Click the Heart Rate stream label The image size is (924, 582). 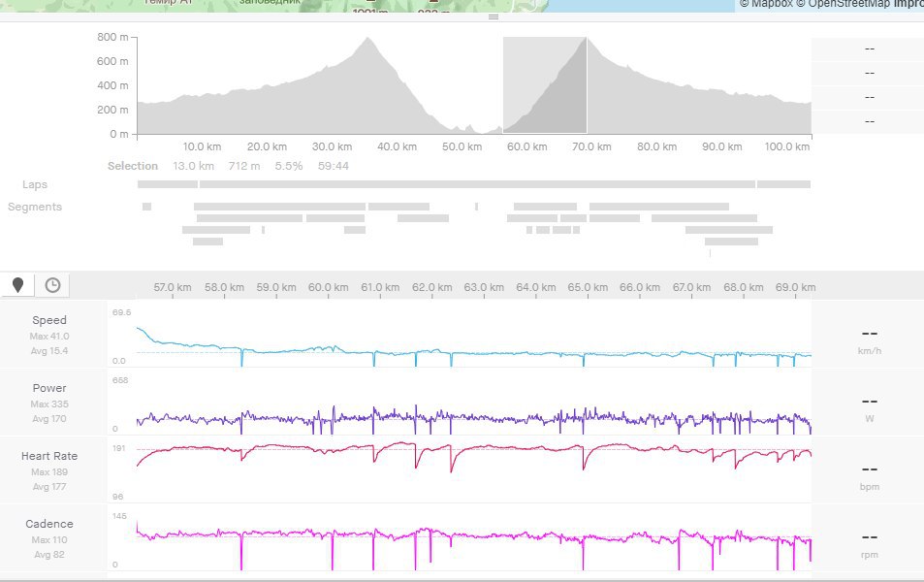coord(49,456)
